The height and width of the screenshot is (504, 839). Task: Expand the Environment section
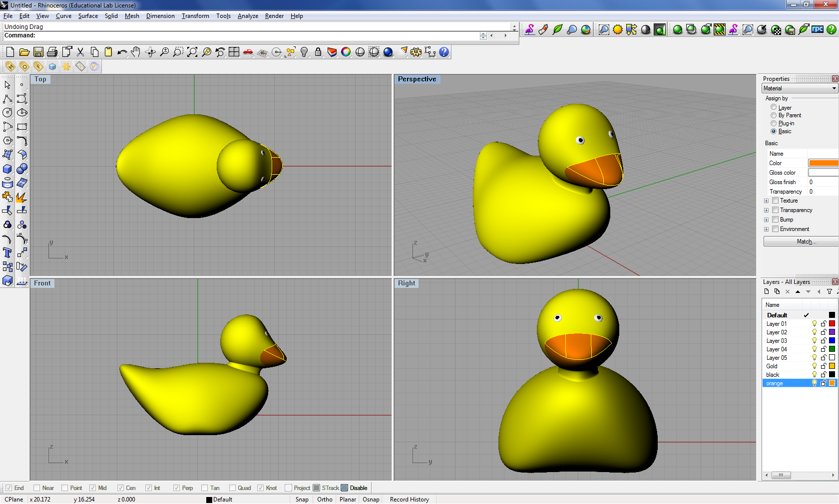(767, 230)
